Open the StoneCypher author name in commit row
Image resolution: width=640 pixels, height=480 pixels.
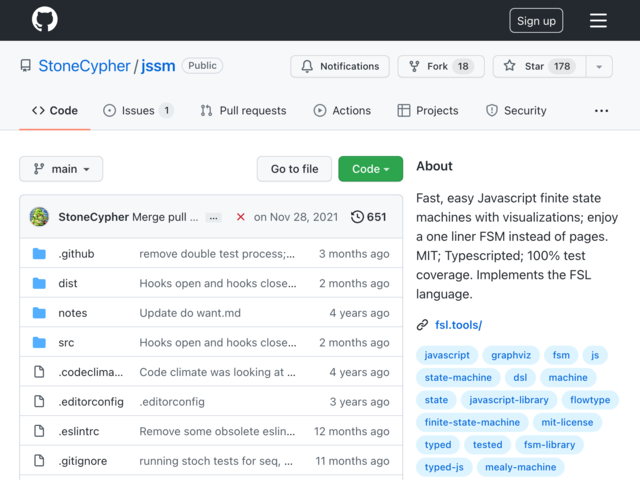click(93, 217)
